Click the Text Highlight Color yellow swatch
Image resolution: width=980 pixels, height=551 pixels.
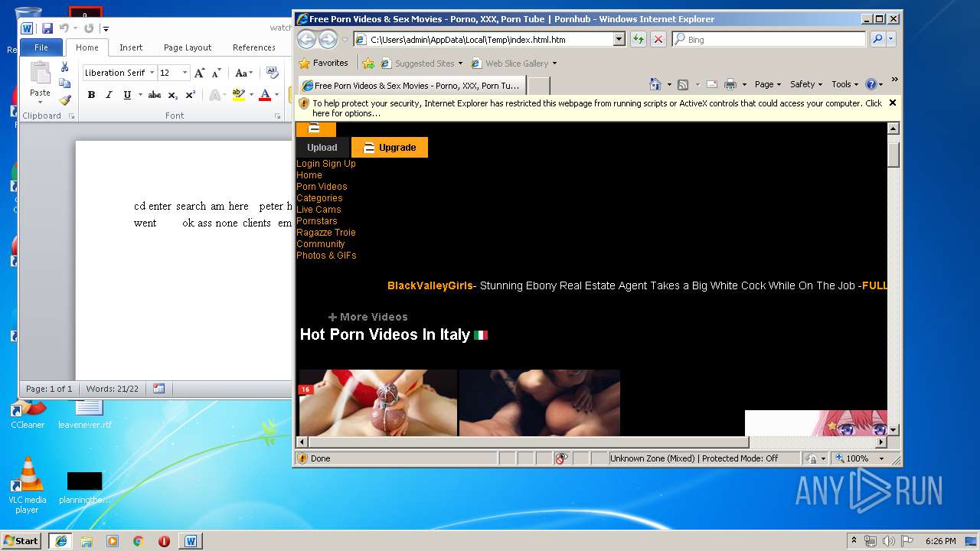(x=238, y=95)
